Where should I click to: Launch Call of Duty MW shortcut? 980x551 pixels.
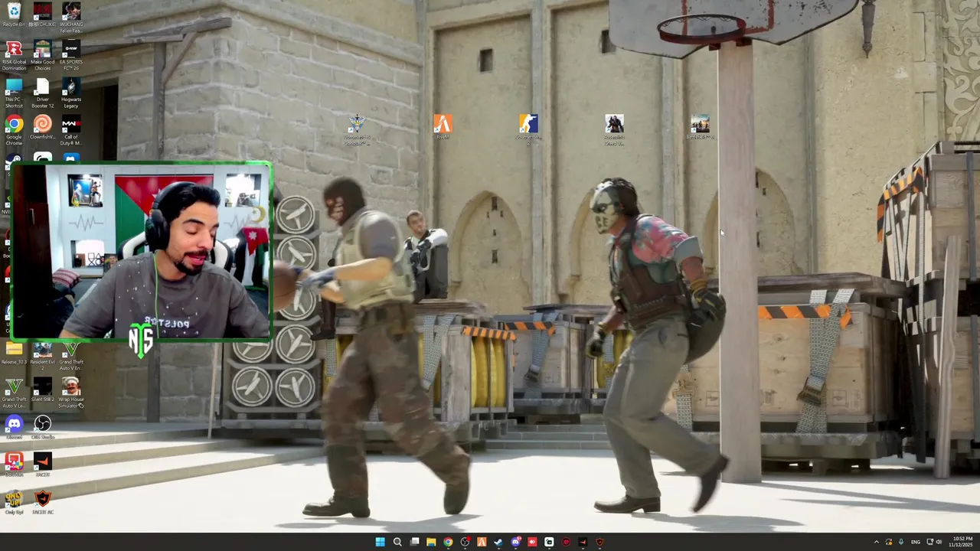tap(70, 130)
